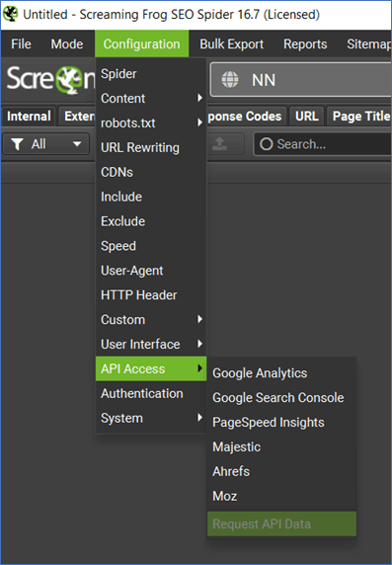Choose PageSpeed Insights API access
The image size is (392, 565).
pos(281,423)
